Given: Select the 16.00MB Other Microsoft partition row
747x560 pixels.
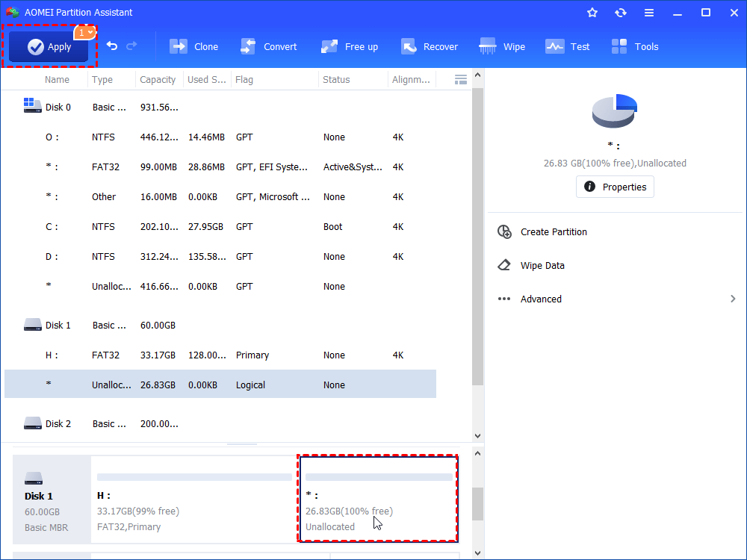Looking at the screenshot, I should click(220, 196).
